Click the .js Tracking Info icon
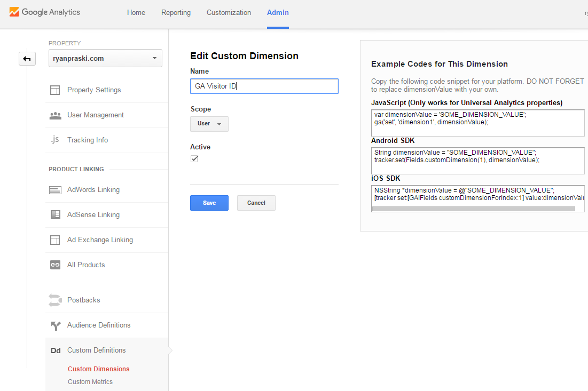588x391 pixels. (55, 140)
